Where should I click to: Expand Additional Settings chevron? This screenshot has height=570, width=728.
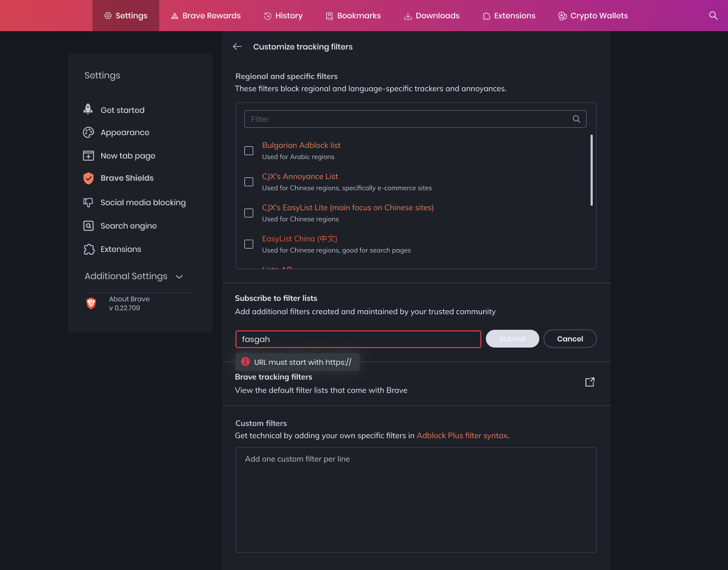179,276
